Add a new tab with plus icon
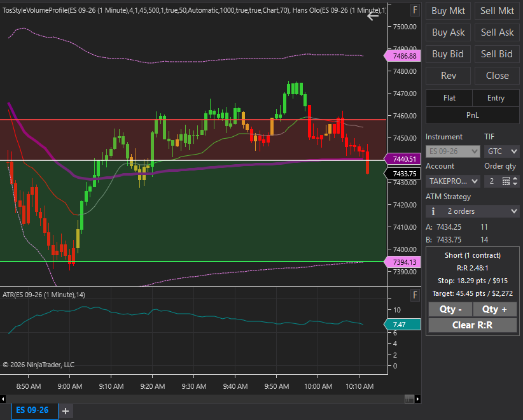This screenshot has height=420, width=523. (x=66, y=411)
